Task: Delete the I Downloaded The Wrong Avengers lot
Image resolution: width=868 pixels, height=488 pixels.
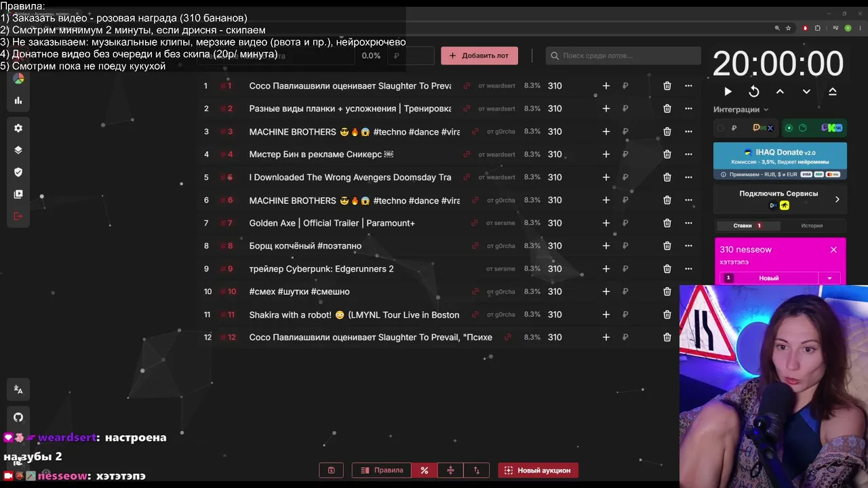Action: click(x=667, y=178)
